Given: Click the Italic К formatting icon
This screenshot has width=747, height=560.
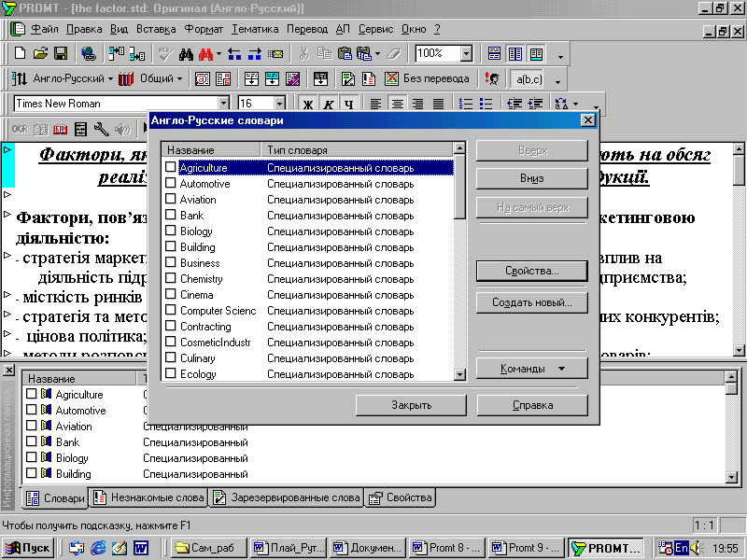Looking at the screenshot, I should pos(329,104).
